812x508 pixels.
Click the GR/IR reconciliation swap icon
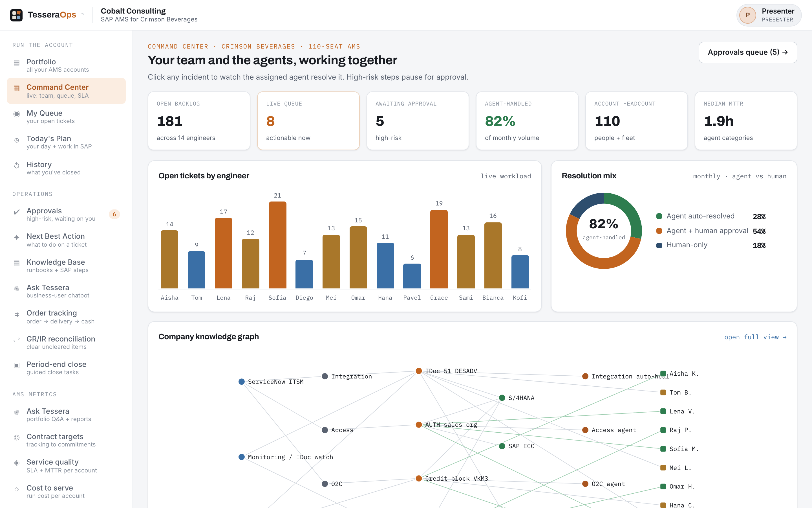(16, 340)
